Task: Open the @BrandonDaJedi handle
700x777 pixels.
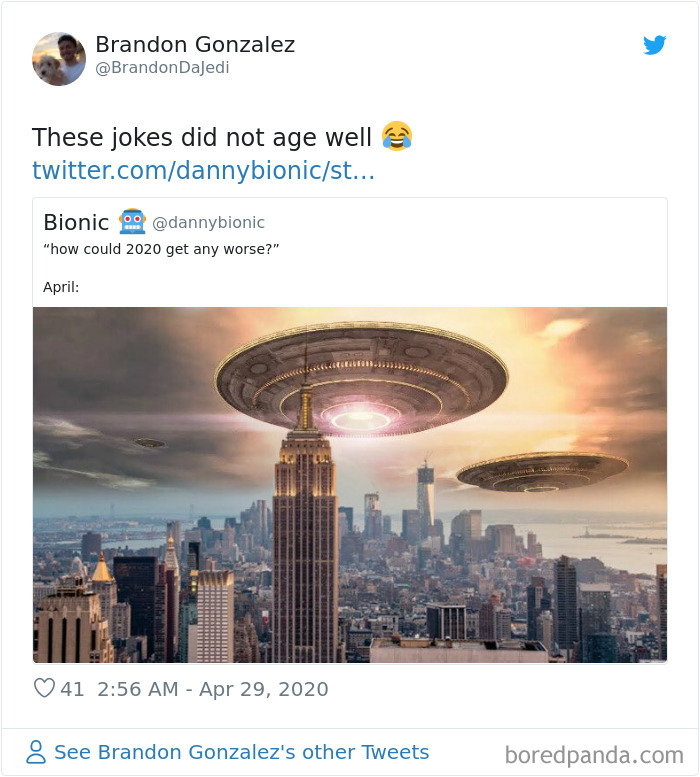Action: [x=162, y=67]
